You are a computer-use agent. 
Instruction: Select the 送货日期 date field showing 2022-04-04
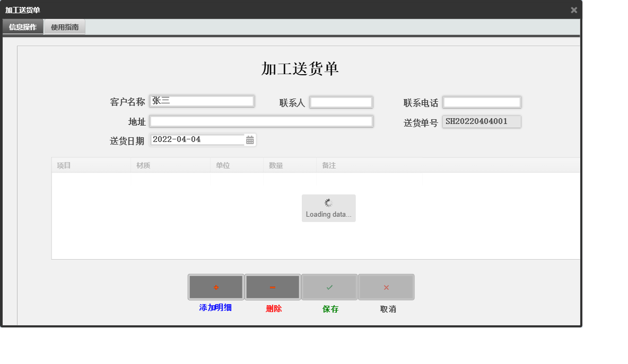(x=196, y=139)
